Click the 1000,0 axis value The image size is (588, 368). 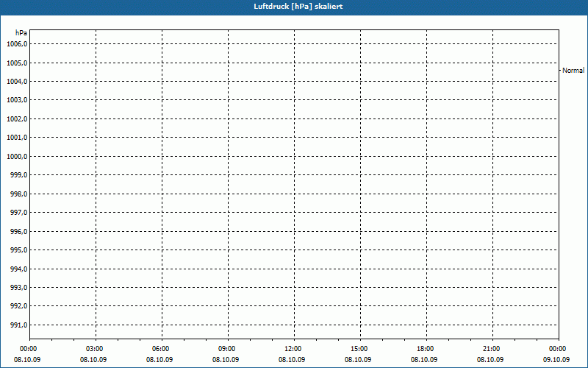coord(17,156)
